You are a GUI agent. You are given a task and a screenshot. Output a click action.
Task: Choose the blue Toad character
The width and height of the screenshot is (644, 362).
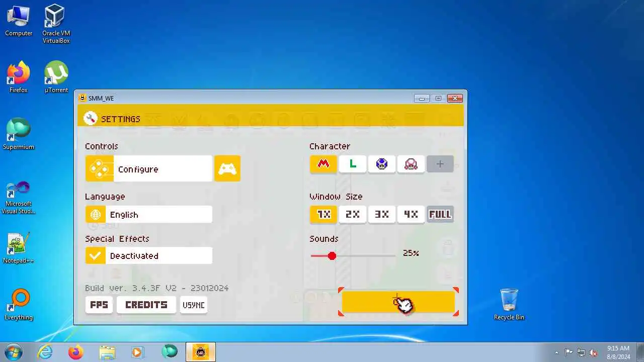(381, 164)
